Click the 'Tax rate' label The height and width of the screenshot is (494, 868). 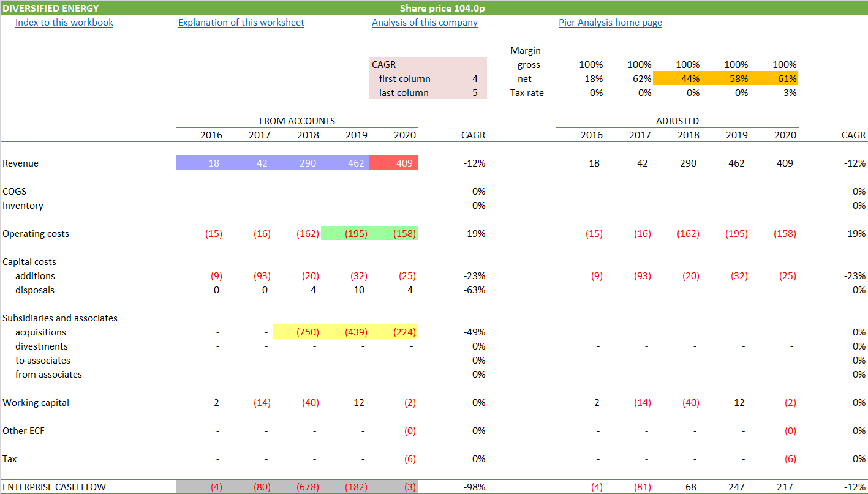pyautogui.click(x=527, y=93)
